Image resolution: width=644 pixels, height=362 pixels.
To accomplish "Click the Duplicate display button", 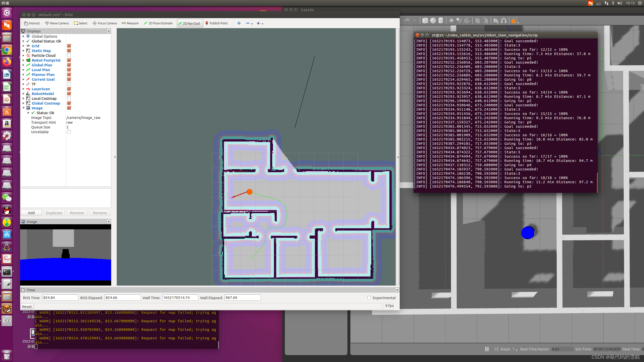I will click(54, 213).
